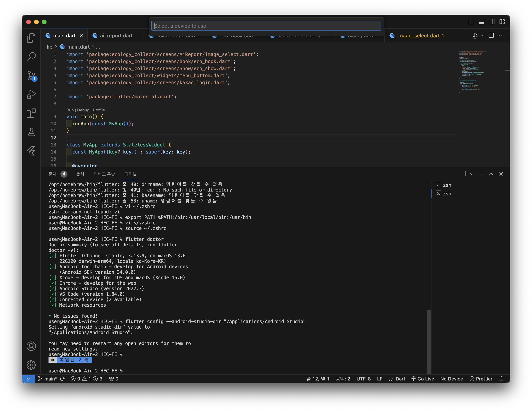532x412 pixels.
Task: Split the editor to the right
Action: coord(491,35)
